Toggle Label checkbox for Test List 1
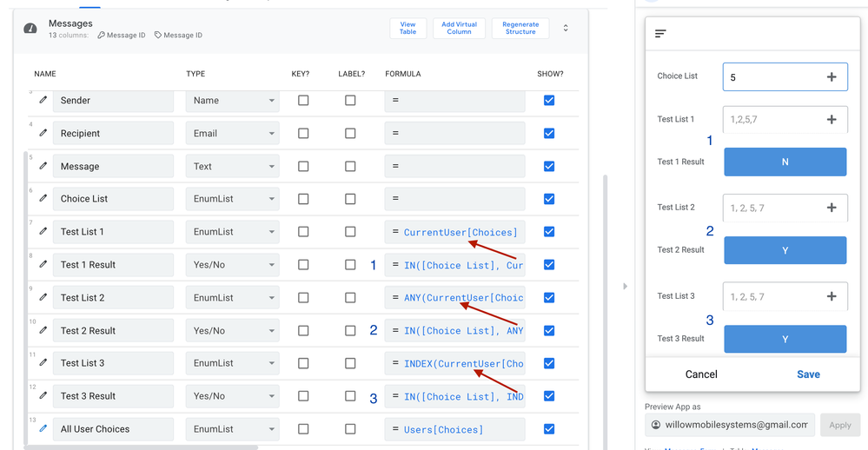 (350, 231)
